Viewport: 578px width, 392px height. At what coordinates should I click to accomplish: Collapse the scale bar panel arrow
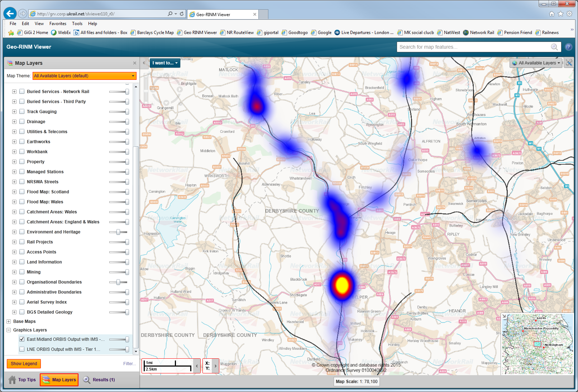click(197, 366)
